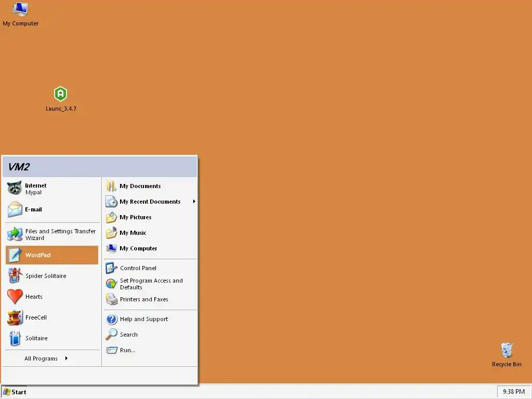
Task: Click the Search magnifying glass icon
Action: point(111,335)
